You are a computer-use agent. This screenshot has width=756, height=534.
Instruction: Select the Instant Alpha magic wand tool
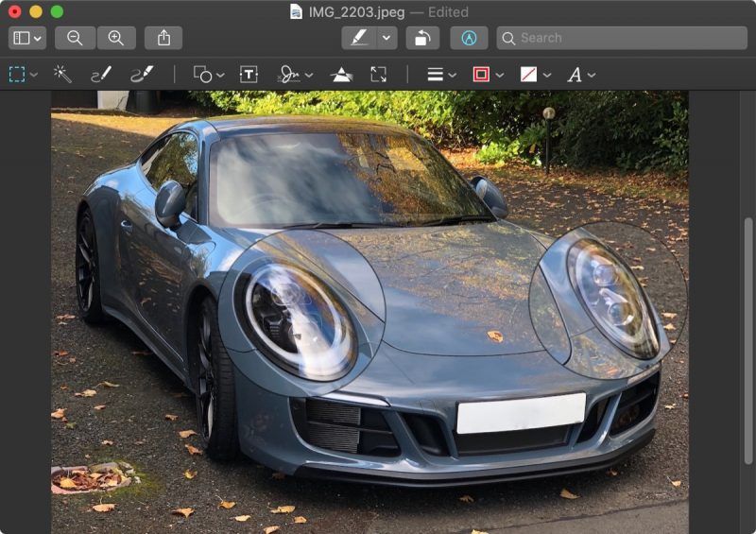tap(62, 75)
